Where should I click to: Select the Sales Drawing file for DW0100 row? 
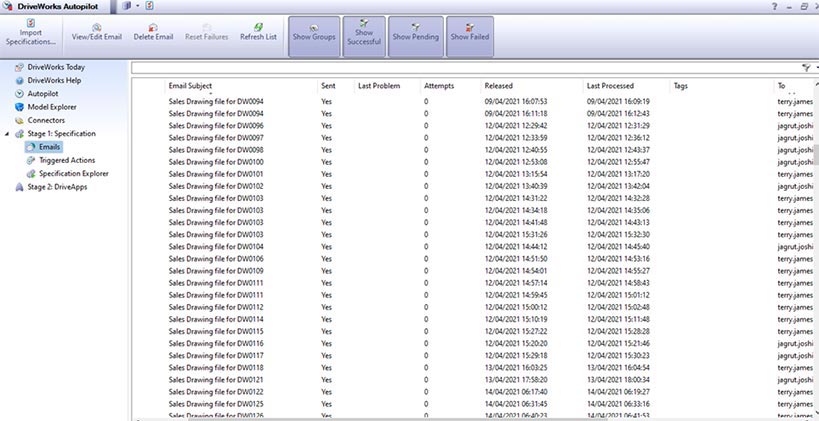pos(473,162)
